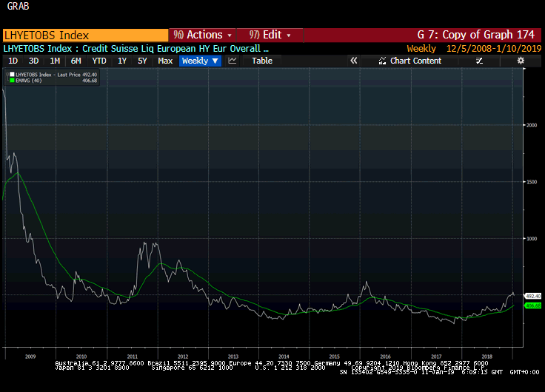Click the double left chevron icon
The height and width of the screenshot is (392, 545).
[x=354, y=61]
